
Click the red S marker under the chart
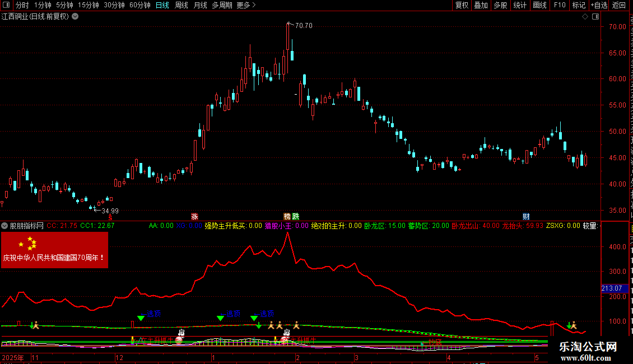[x=110, y=217]
